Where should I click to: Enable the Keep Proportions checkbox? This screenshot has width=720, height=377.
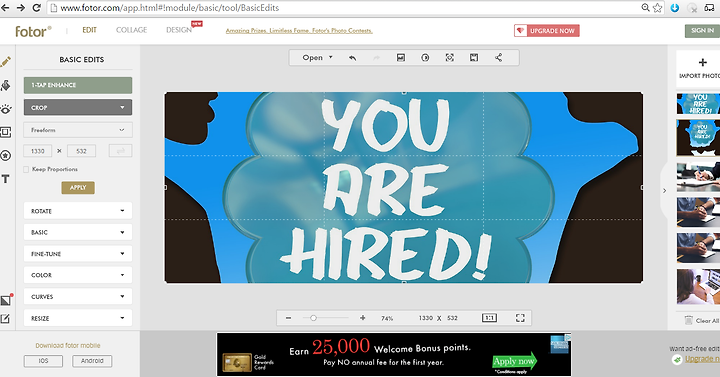[x=26, y=169]
